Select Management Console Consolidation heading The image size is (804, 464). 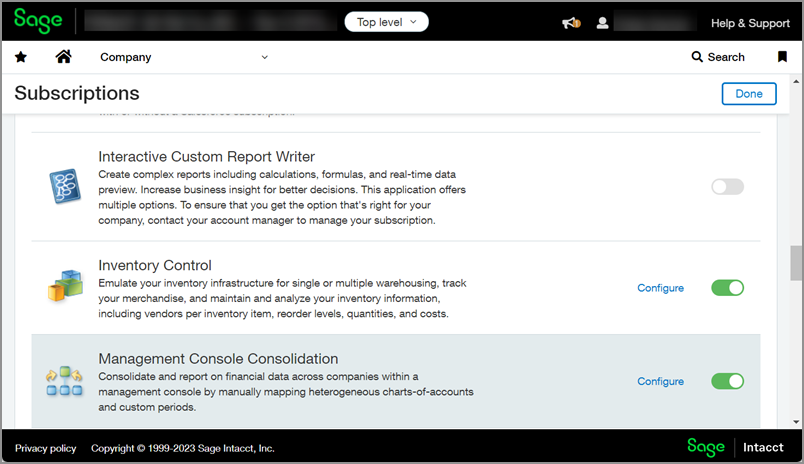218,358
